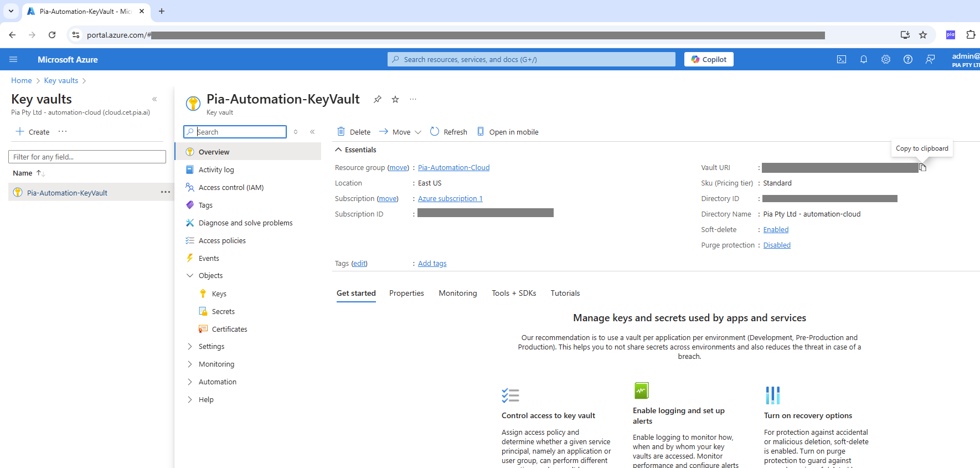The image size is (980, 468).
Task: Focus the global Search resources box
Action: click(532, 59)
